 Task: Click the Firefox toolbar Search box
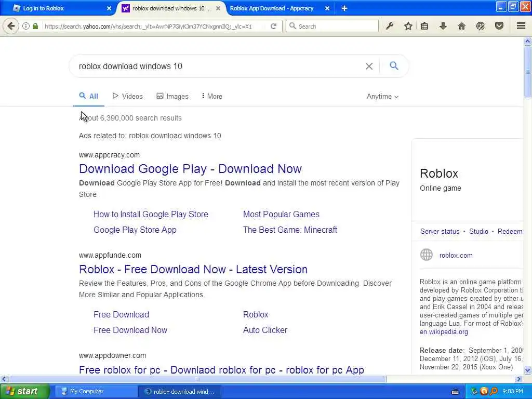332,26
